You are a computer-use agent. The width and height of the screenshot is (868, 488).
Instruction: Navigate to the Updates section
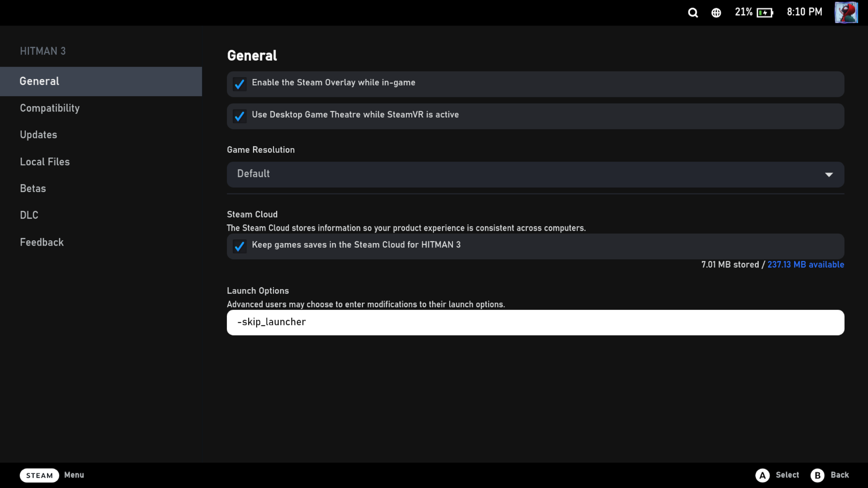pyautogui.click(x=38, y=135)
